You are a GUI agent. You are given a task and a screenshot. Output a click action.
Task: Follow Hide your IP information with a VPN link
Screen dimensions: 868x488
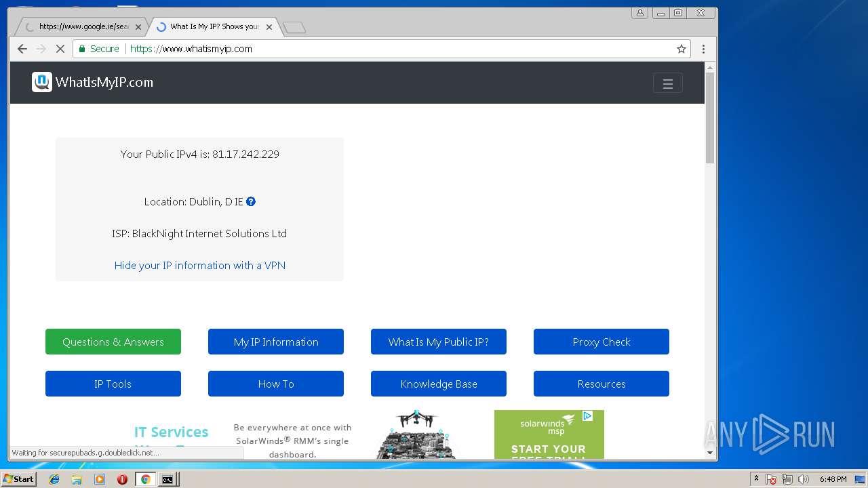click(200, 265)
